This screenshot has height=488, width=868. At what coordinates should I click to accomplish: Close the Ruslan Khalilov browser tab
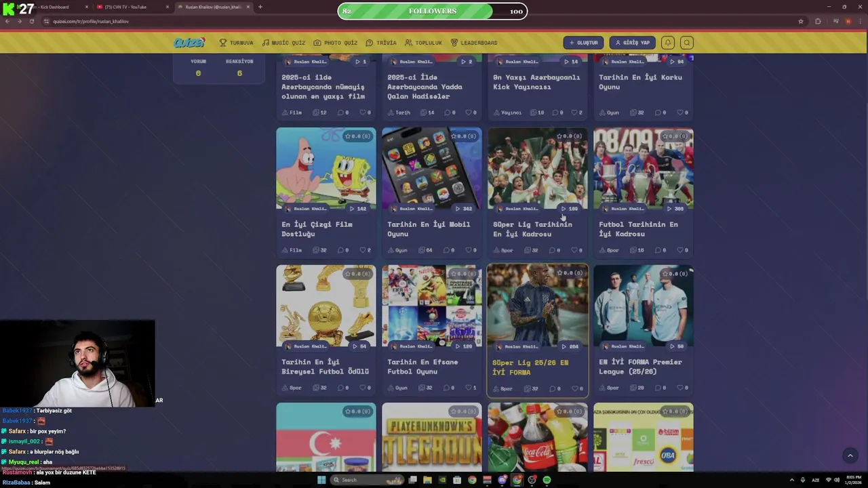(248, 7)
